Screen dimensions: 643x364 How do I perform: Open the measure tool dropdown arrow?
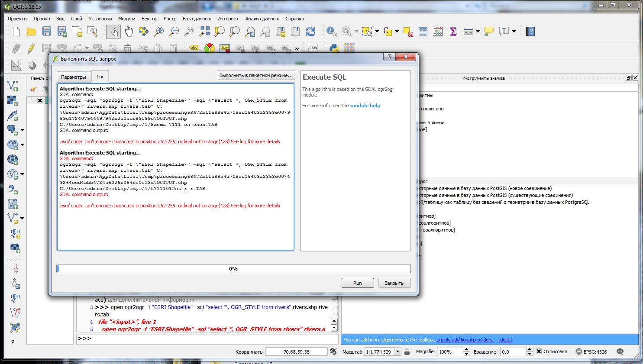[x=478, y=32]
